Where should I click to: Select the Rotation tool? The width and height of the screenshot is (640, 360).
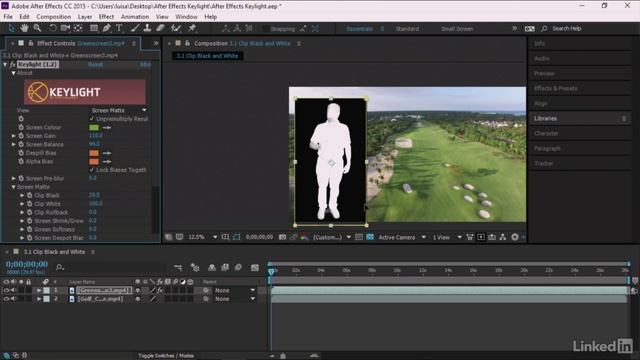coord(53,28)
